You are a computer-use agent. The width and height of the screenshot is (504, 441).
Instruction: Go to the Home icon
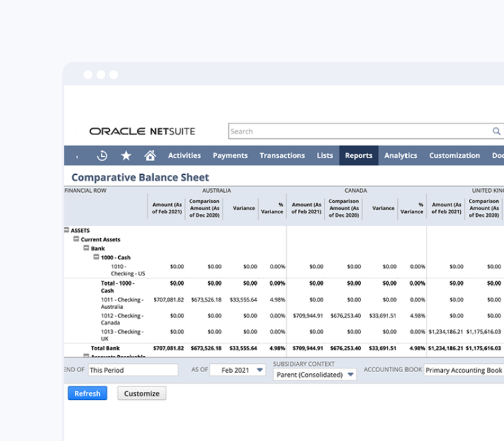tap(150, 155)
